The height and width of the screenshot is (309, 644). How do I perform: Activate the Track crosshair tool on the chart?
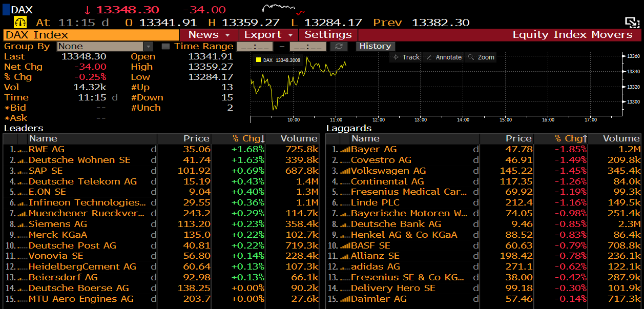click(x=406, y=57)
